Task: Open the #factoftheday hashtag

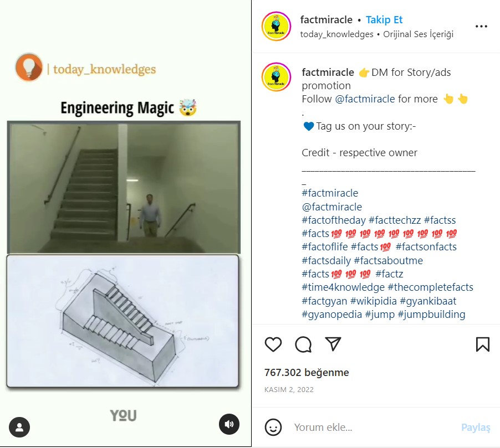Action: 334,220
